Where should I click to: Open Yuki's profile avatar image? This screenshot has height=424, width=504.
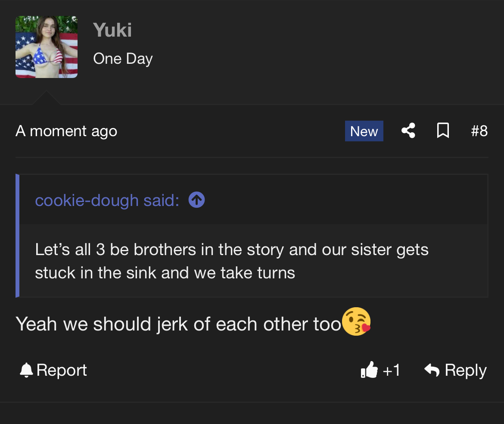pos(47,47)
